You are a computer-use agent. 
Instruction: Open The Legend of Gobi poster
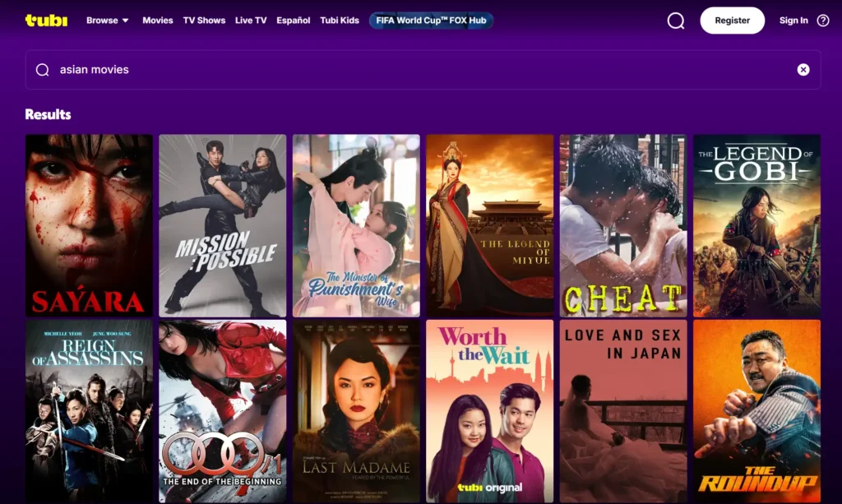[x=756, y=225]
